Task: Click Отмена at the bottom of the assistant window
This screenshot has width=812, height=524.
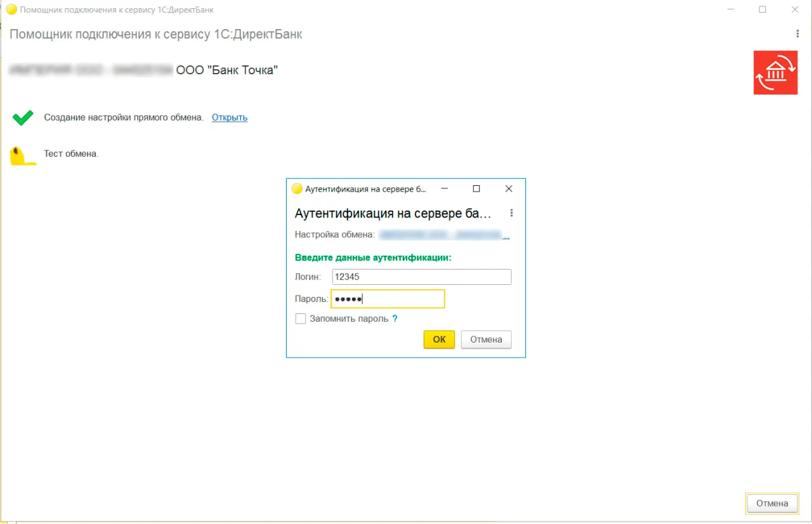Action: [x=772, y=504]
